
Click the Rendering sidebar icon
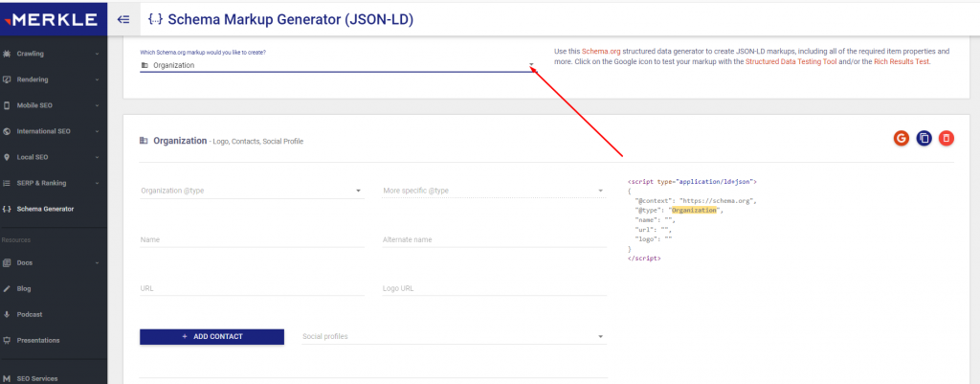point(7,79)
